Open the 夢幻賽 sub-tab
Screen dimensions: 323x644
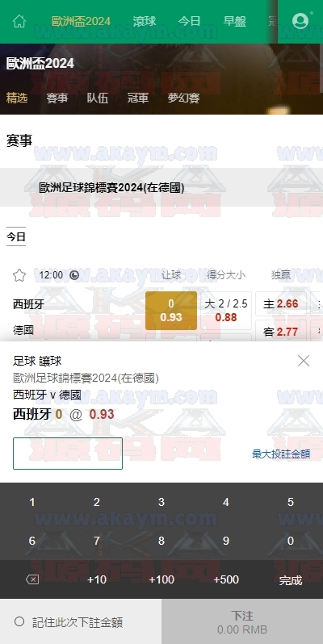[183, 98]
